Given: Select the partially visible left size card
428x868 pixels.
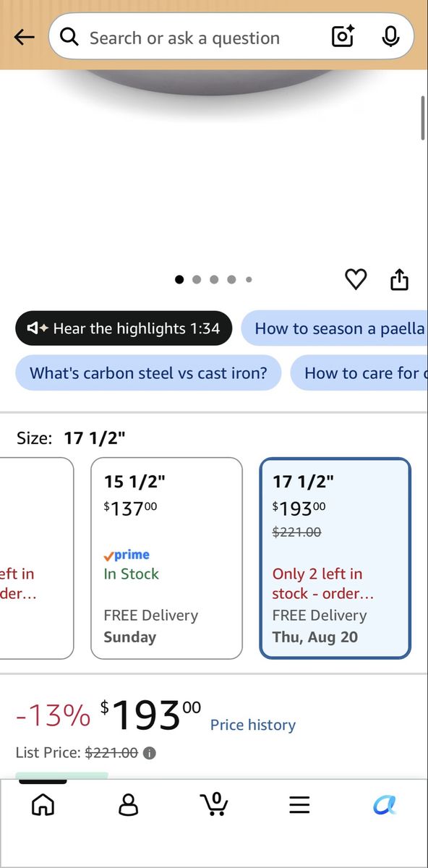Looking at the screenshot, I should (36, 558).
